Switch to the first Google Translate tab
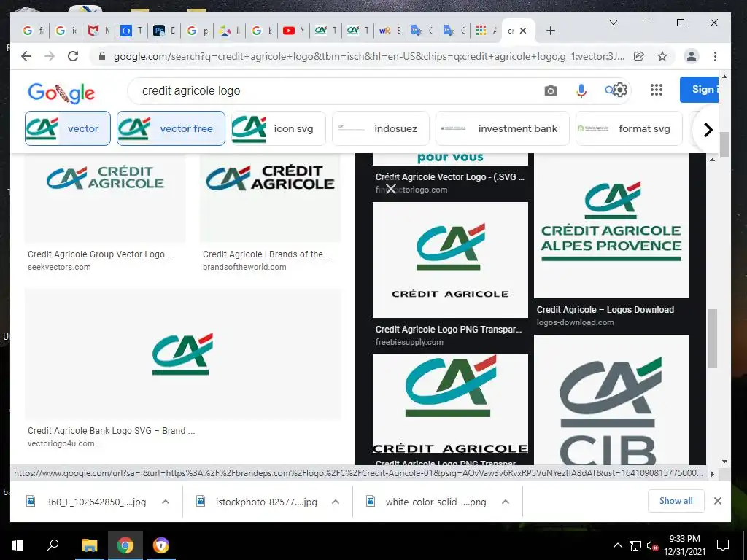The width and height of the screenshot is (747, 560). 422,31
